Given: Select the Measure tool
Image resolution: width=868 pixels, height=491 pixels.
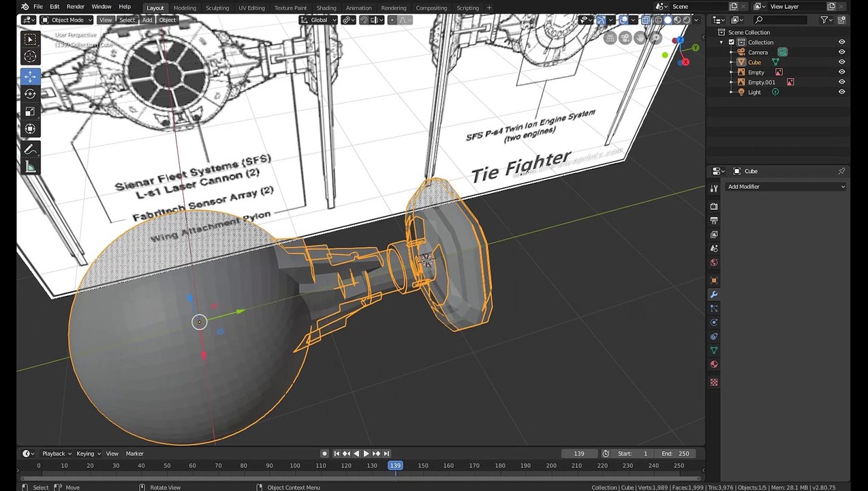Looking at the screenshot, I should tap(30, 166).
